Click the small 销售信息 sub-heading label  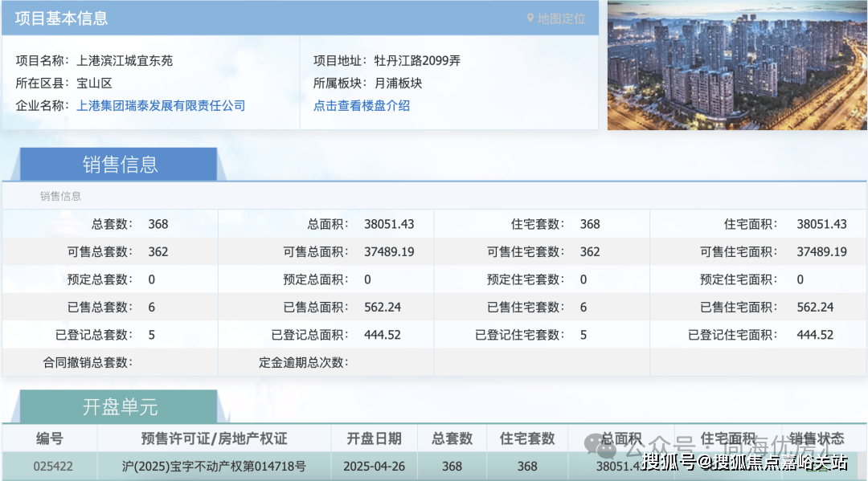(61, 196)
